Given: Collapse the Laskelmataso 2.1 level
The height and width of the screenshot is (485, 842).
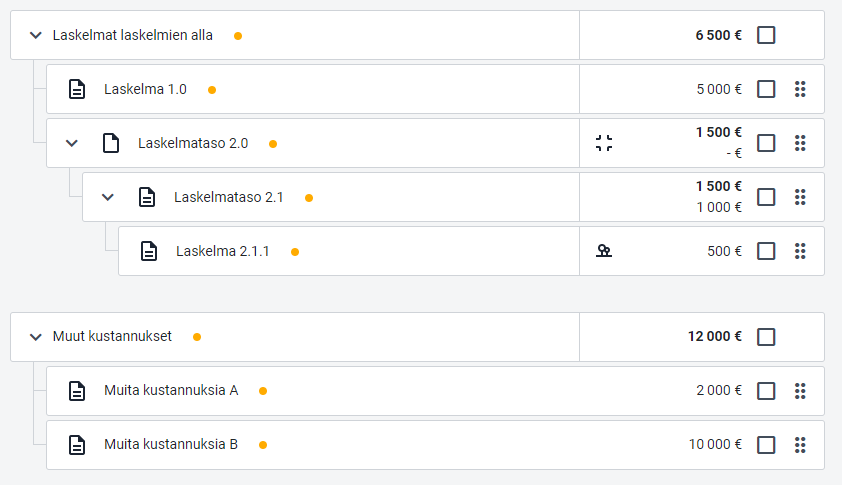Looking at the screenshot, I should coord(107,197).
